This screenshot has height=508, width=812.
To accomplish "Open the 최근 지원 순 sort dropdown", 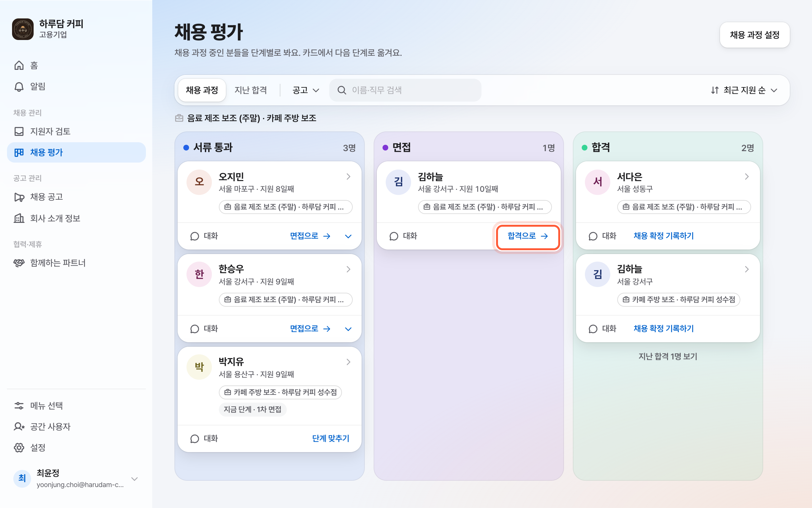I will 744,90.
